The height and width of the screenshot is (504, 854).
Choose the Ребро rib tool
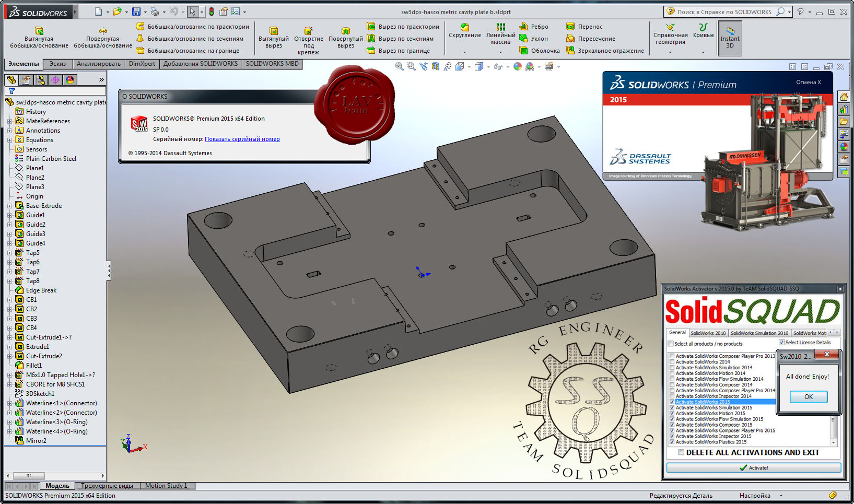pyautogui.click(x=534, y=27)
